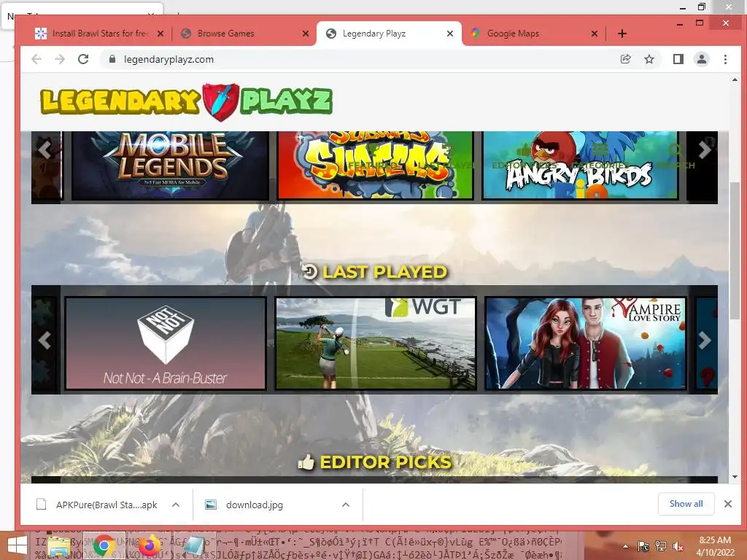Switch to the Browse Games tab

coord(244,34)
